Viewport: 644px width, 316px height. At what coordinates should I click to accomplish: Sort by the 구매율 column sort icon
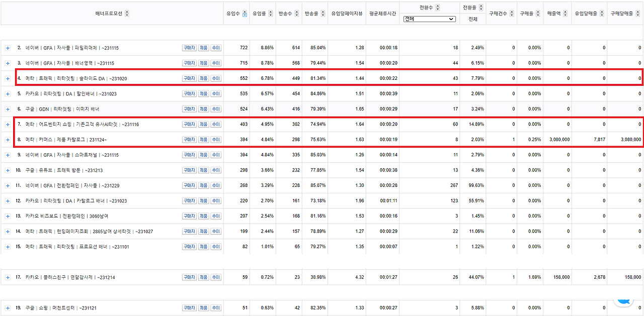click(x=538, y=14)
